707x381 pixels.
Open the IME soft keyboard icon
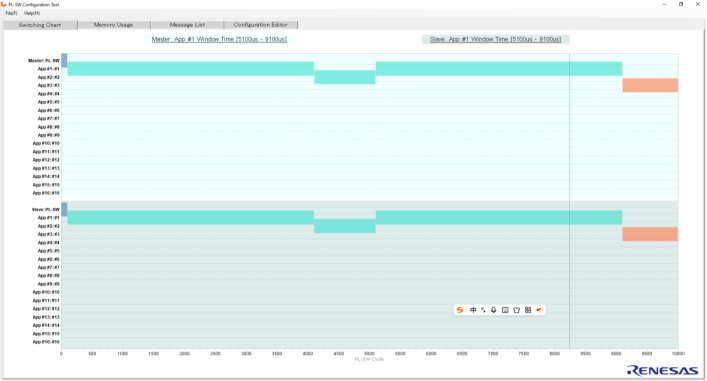[505, 310]
